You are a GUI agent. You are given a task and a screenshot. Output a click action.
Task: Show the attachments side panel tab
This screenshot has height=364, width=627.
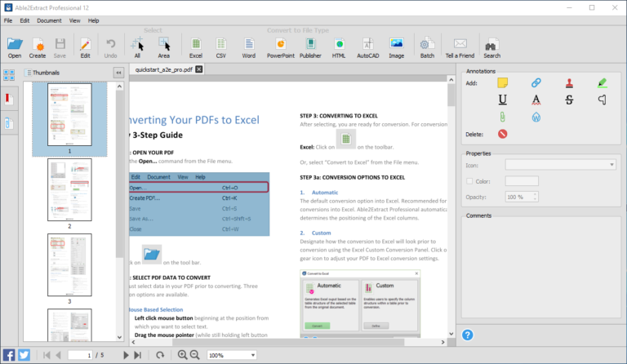[x=9, y=123]
